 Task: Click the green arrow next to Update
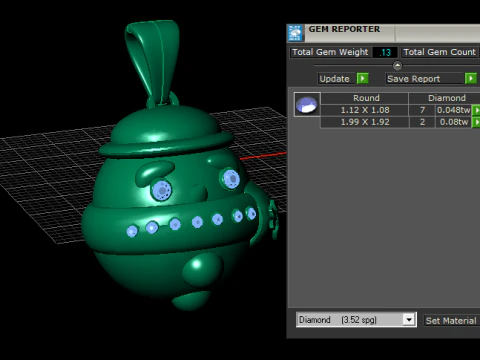(363, 79)
